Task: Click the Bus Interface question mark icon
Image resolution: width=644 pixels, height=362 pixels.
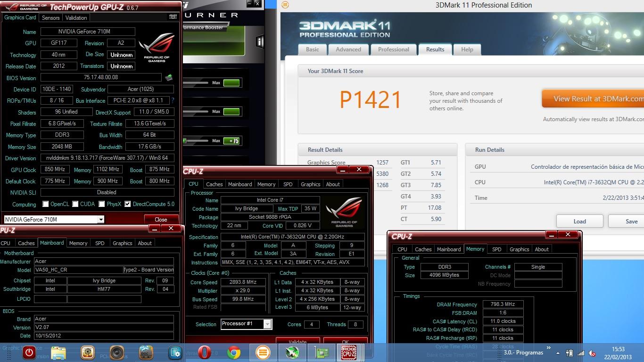Action: coord(173,100)
